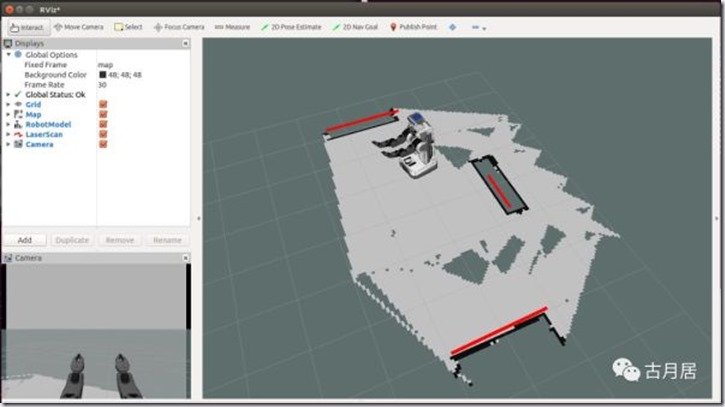The height and width of the screenshot is (407, 725).
Task: Open the toolbar minus dropdown arrow
Action: (x=485, y=28)
